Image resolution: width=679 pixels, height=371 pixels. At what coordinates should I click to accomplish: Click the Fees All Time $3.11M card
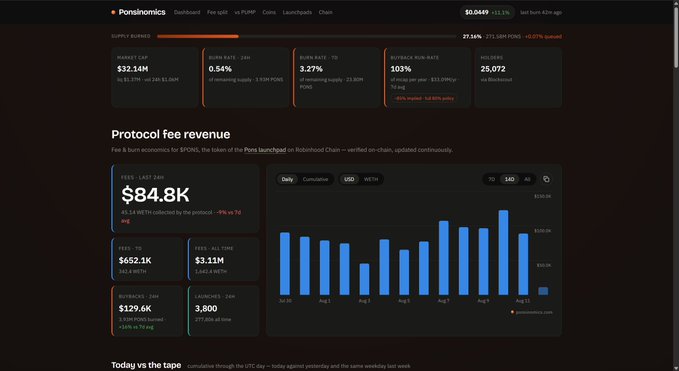click(223, 259)
